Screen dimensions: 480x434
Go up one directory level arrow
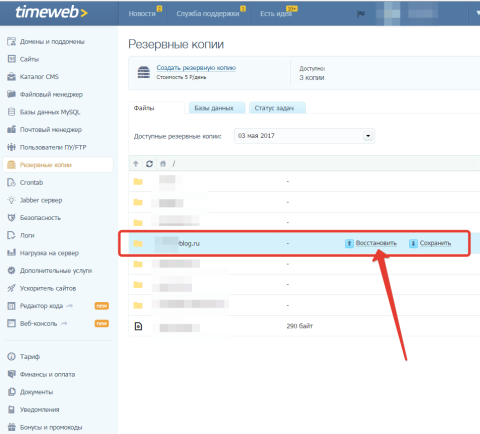[136, 164]
